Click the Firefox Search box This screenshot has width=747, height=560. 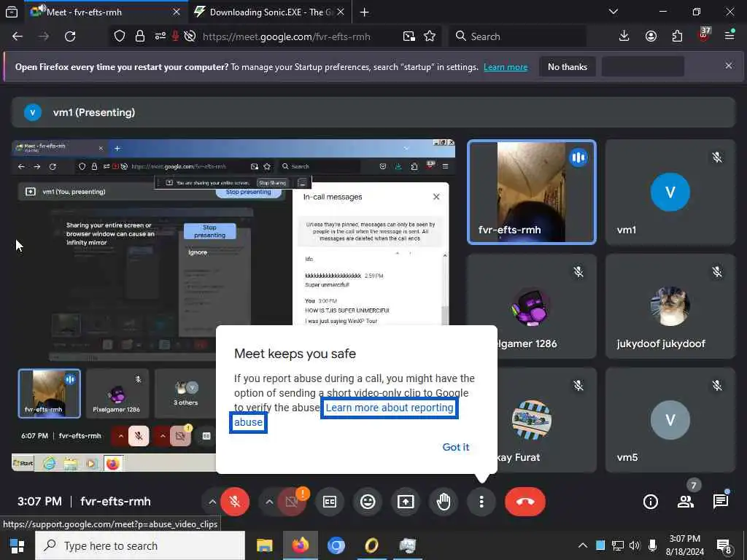click(517, 36)
